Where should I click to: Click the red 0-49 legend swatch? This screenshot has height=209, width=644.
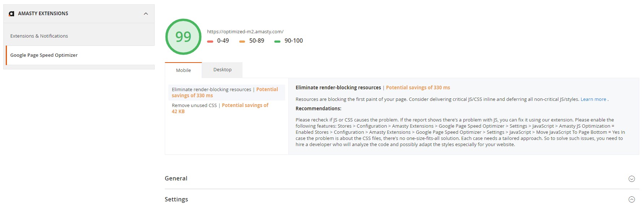[210, 41]
